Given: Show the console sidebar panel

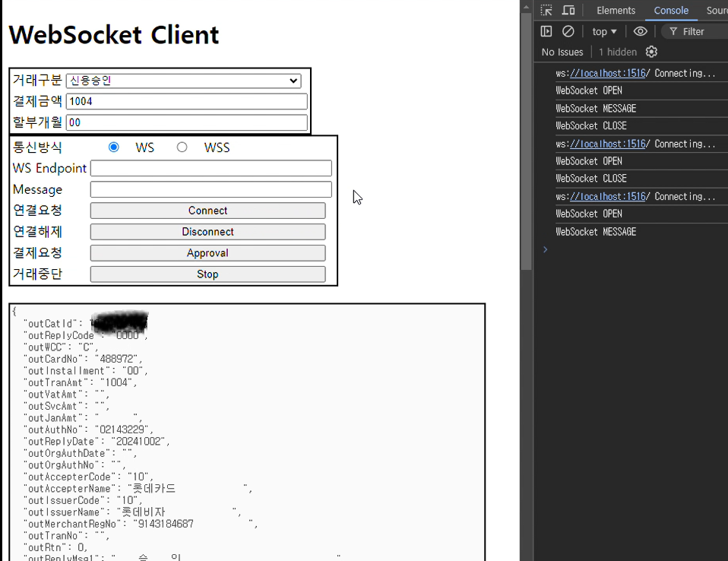Looking at the screenshot, I should [x=546, y=32].
